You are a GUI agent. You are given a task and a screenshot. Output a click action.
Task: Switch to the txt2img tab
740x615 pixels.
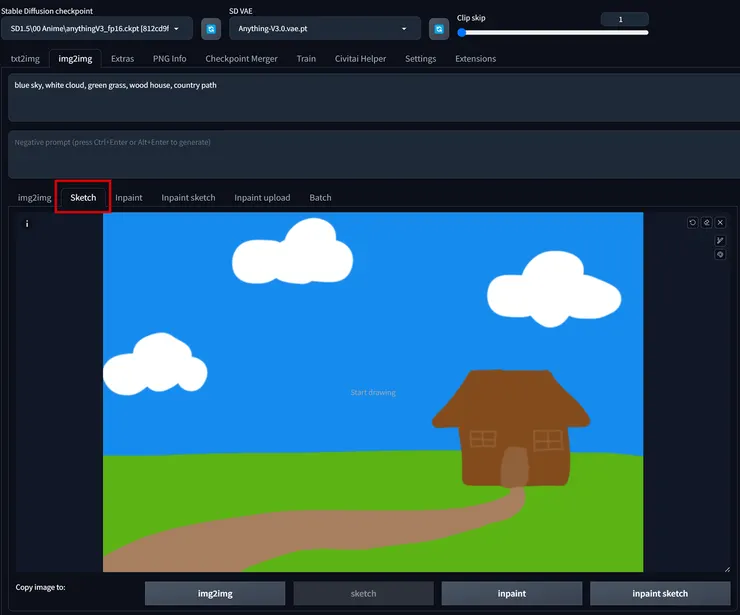point(25,59)
